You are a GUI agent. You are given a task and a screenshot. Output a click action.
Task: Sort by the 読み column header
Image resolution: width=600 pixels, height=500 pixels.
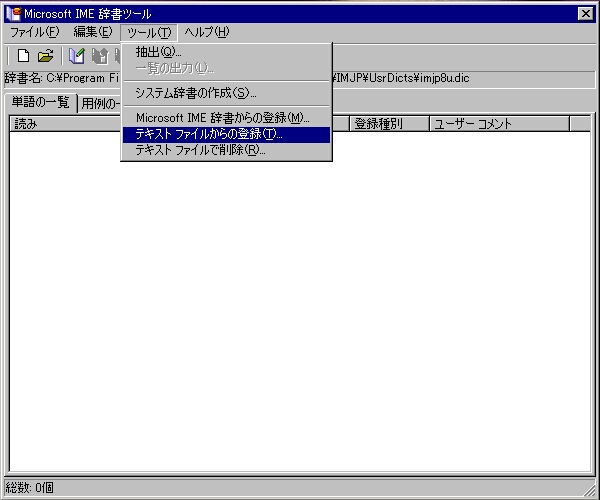click(x=65, y=124)
